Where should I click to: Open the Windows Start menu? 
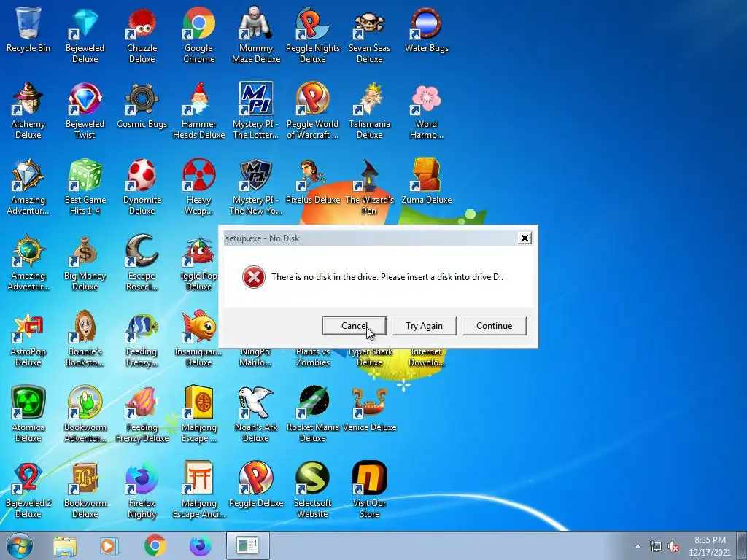click(x=20, y=545)
